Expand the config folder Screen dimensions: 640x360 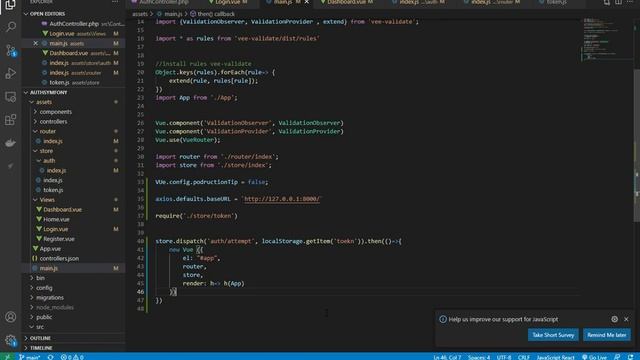[32, 288]
